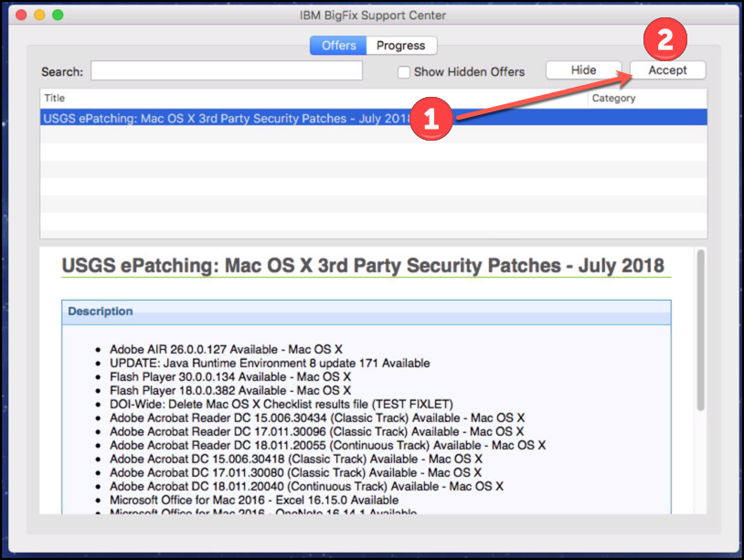744x560 pixels.
Task: Click the Flash Player 30.0.0.134 Available line
Action: (230, 377)
